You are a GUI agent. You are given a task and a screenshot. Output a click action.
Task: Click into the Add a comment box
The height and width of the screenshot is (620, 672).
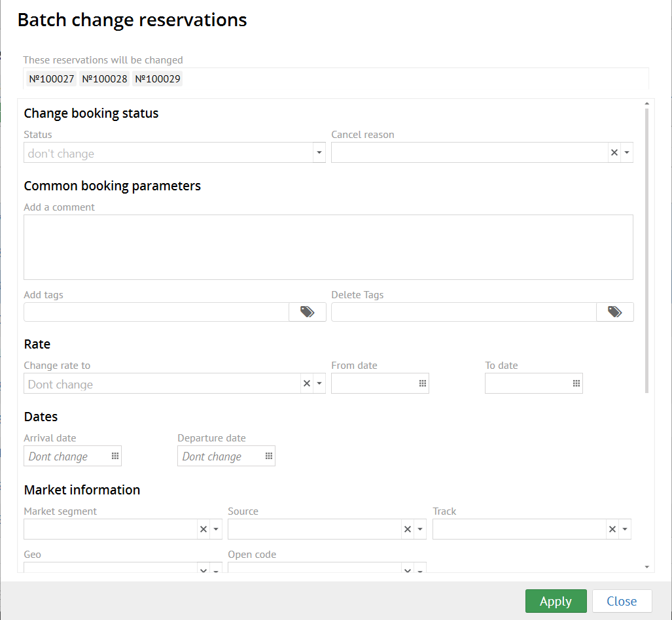click(x=328, y=247)
